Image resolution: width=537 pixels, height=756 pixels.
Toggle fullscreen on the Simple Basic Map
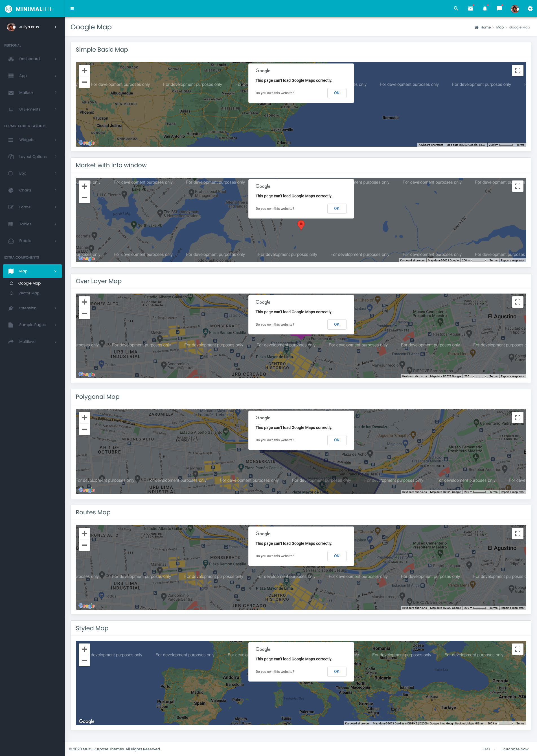point(518,70)
